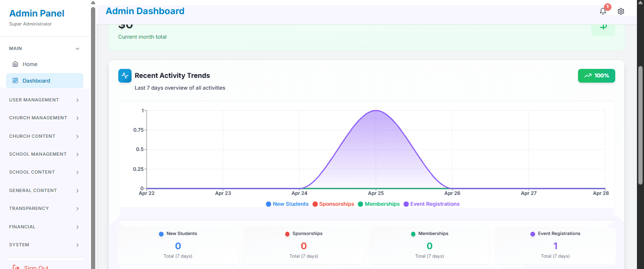The width and height of the screenshot is (644, 269).
Task: Open the TRANSPARENCY menu group
Action: pyautogui.click(x=45, y=209)
